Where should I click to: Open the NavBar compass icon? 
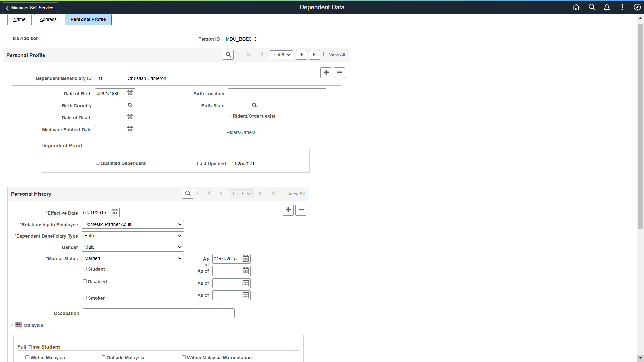point(638,7)
